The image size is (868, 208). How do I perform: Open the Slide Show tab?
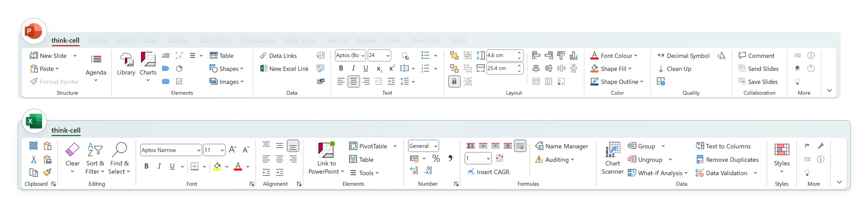coord(300,41)
